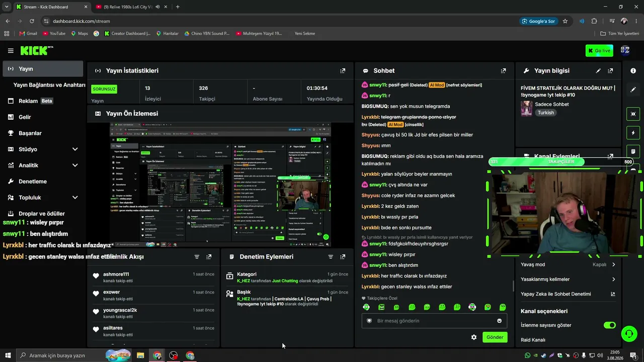
Task: Pop out the Yayın Ön İzlemesi panel
Action: point(343,114)
